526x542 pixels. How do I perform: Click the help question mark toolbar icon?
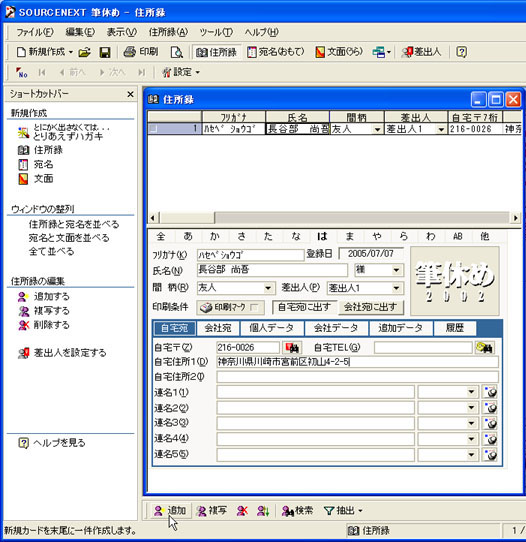pos(461,52)
